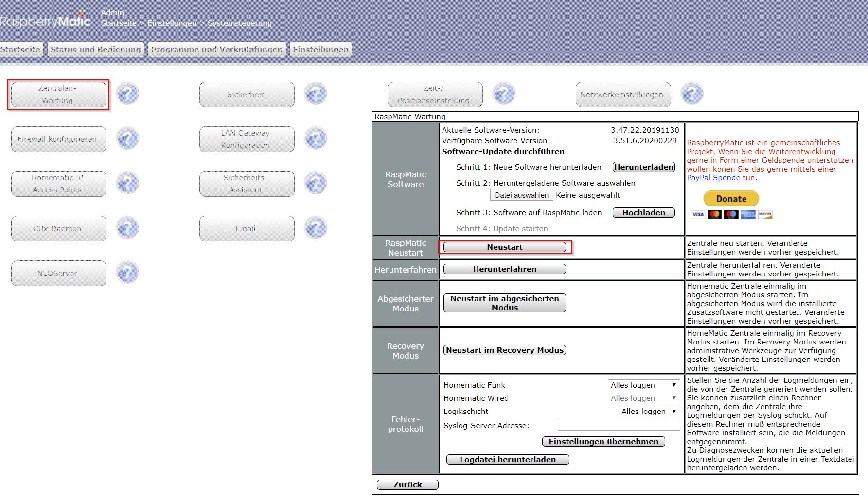Open Homematic Funk log level dropdown

(x=644, y=385)
